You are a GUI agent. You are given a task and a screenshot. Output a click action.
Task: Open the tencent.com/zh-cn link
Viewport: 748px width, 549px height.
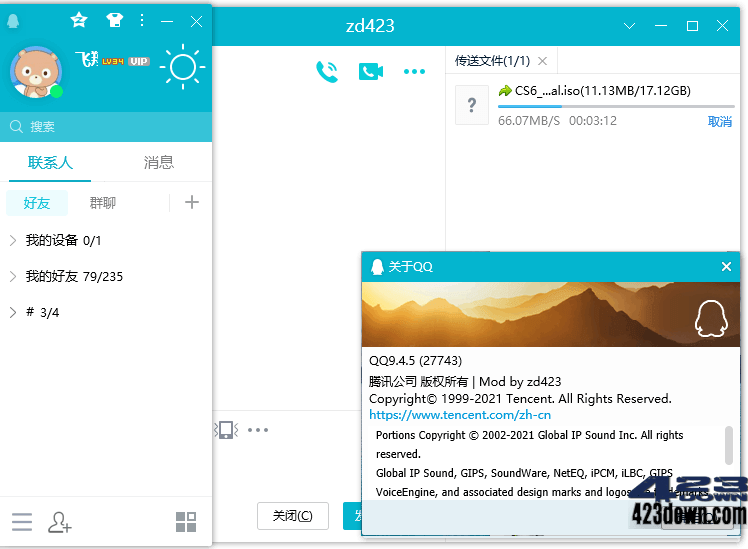click(x=460, y=415)
